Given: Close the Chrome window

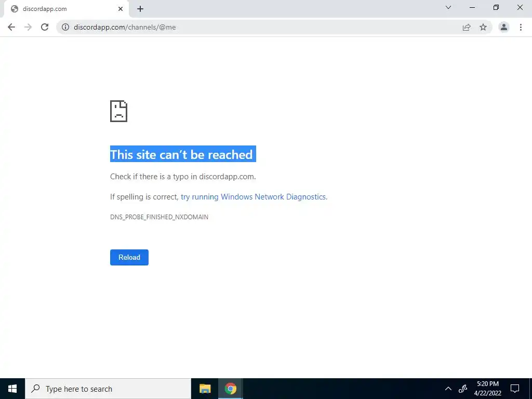Looking at the screenshot, I should point(520,7).
